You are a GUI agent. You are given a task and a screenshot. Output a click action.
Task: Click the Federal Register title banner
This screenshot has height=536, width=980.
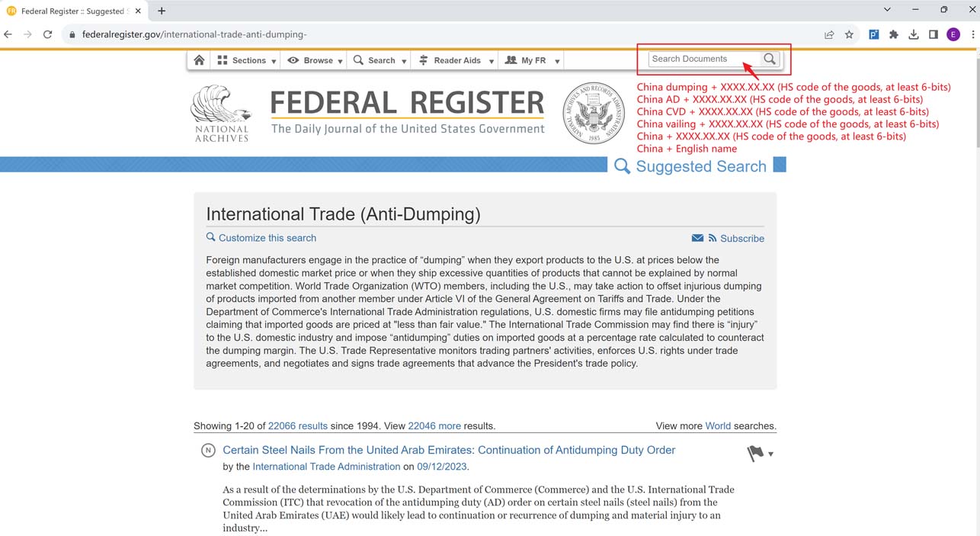(408, 111)
